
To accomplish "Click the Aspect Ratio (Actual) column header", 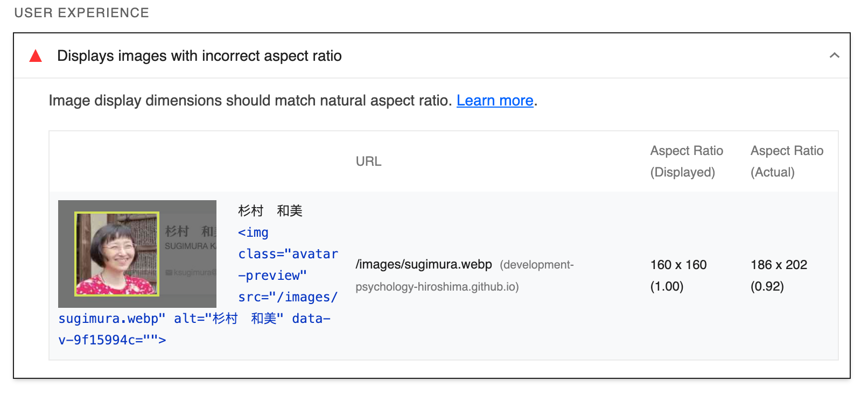I will point(786,161).
